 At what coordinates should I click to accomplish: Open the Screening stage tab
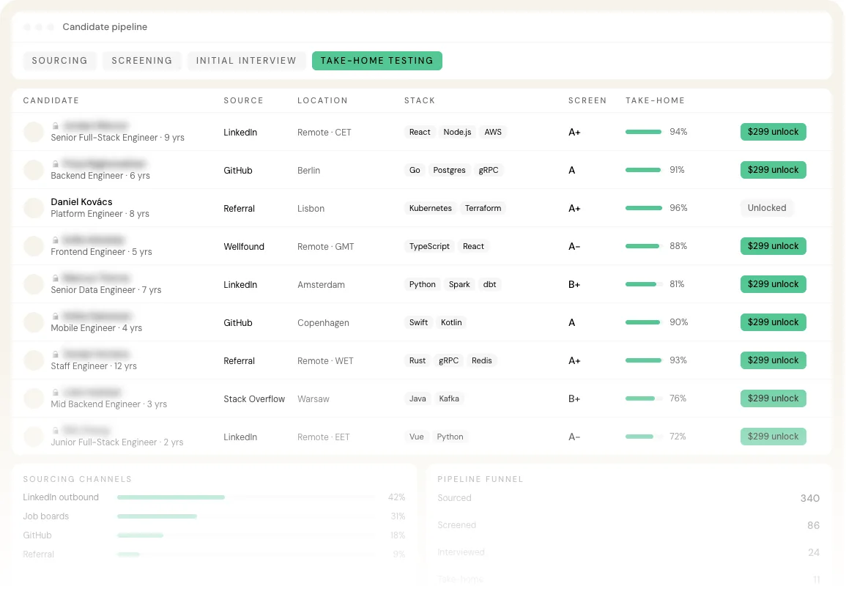(142, 60)
